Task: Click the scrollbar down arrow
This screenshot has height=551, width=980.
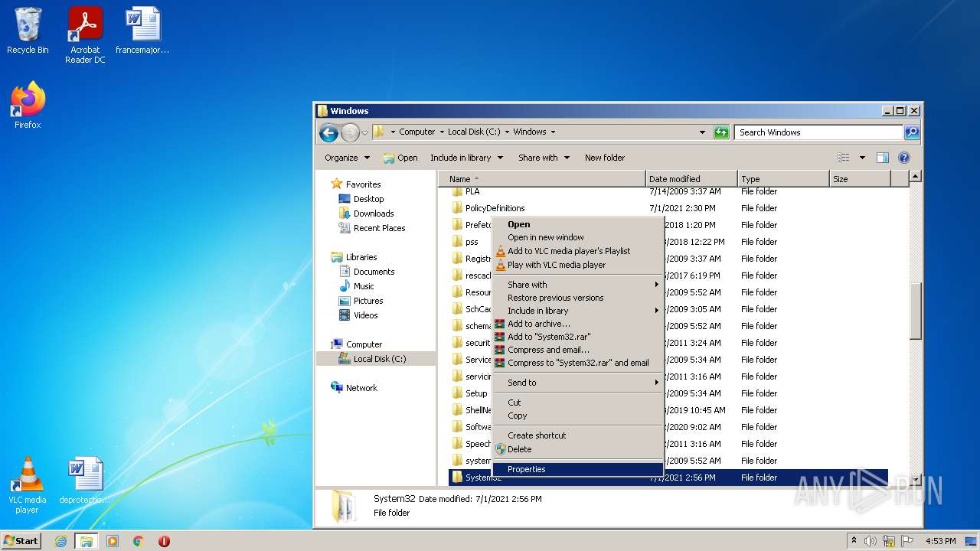Action: (915, 480)
